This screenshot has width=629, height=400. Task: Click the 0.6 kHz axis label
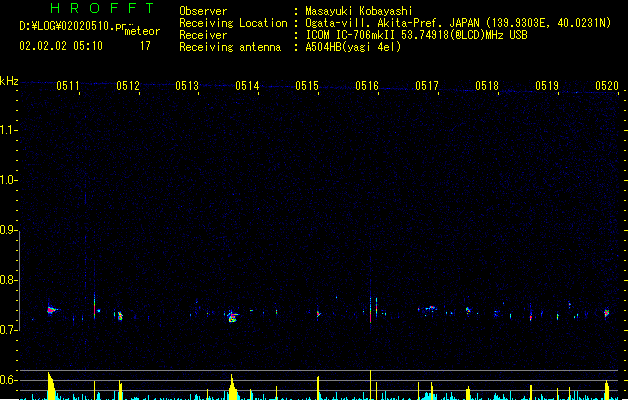click(x=9, y=380)
